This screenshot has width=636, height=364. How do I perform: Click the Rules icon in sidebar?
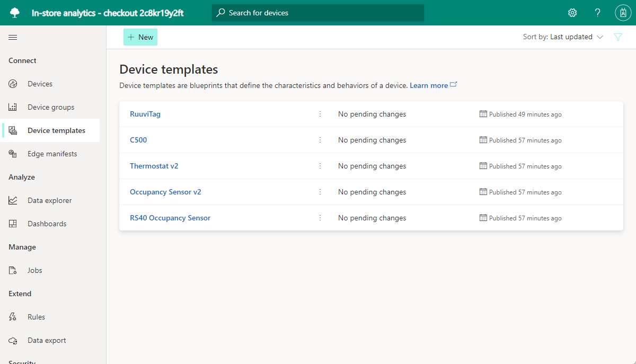point(13,317)
